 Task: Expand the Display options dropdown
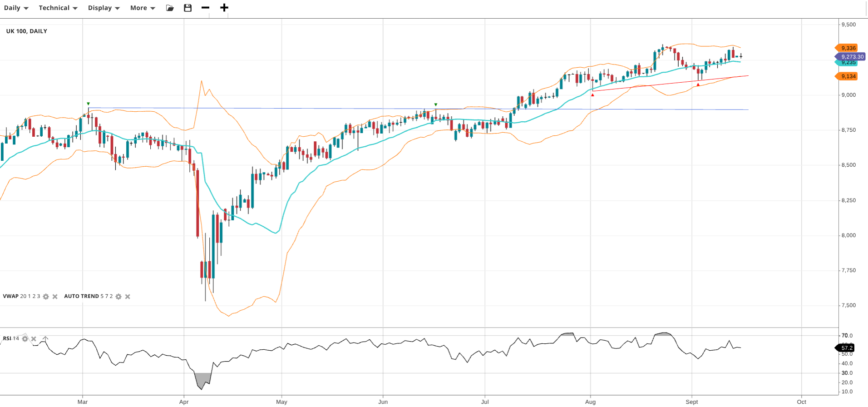pos(104,8)
